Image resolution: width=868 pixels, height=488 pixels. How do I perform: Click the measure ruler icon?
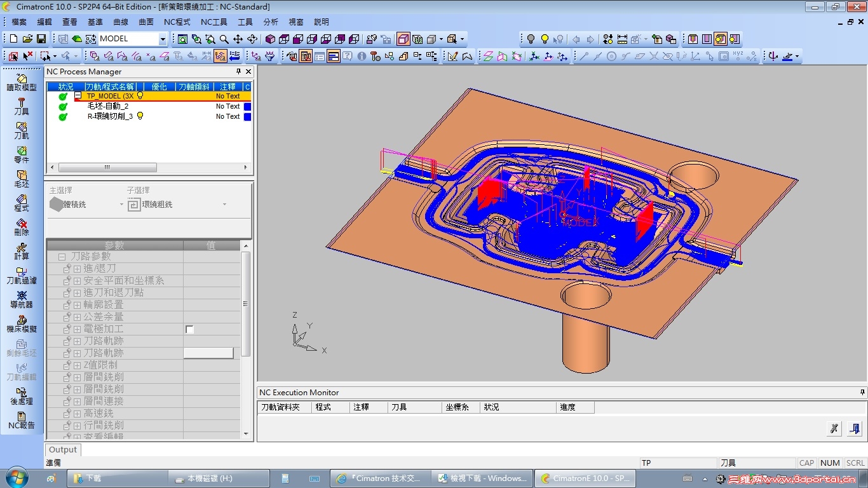(x=622, y=39)
